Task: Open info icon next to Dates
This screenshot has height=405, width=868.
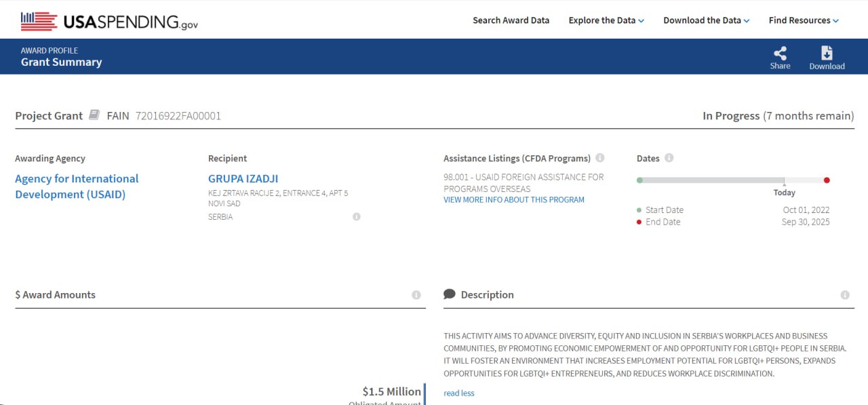Action: 669,158
